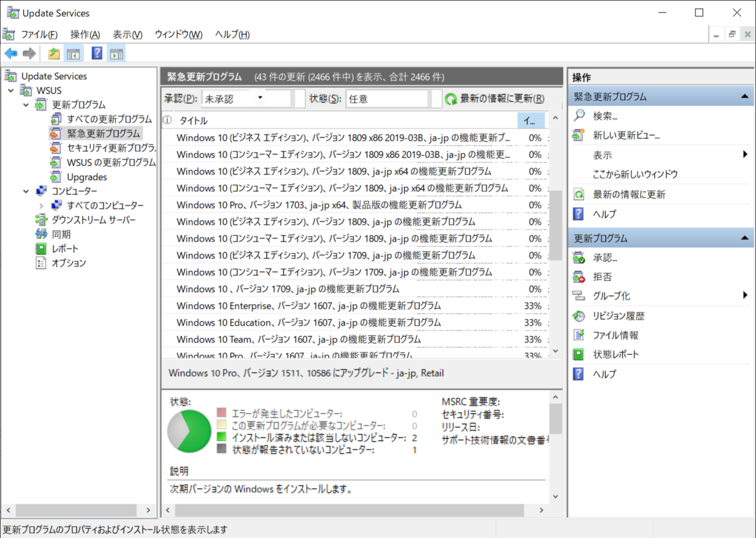
Task: Click the 承認... action
Action: click(x=605, y=258)
